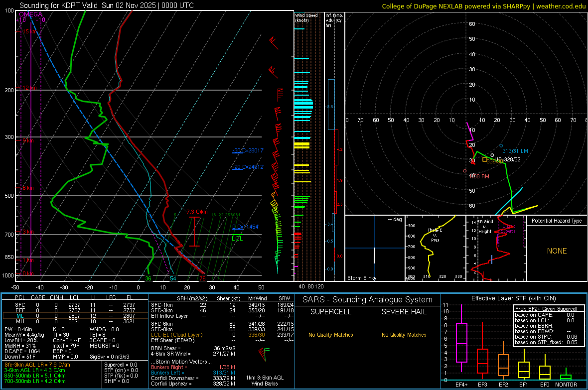The width and height of the screenshot is (588, 390).
Task: Click the SARS - Sounding Analogue System heading
Action: tap(367, 300)
